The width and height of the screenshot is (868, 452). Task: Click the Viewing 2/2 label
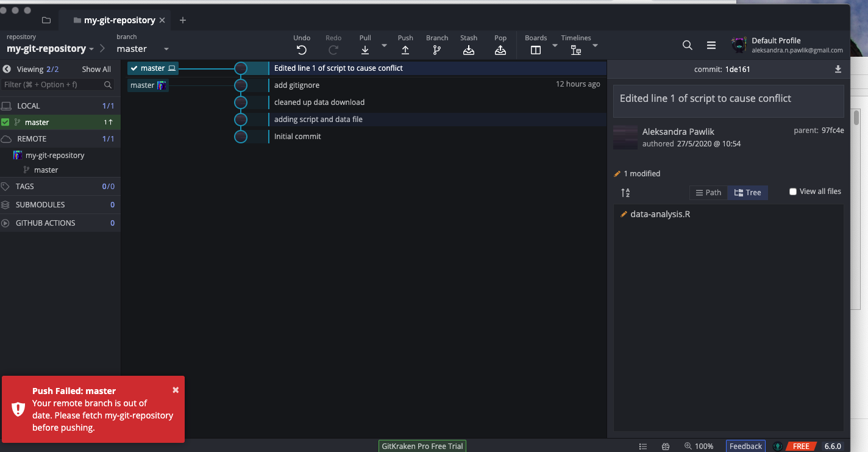[x=38, y=69]
